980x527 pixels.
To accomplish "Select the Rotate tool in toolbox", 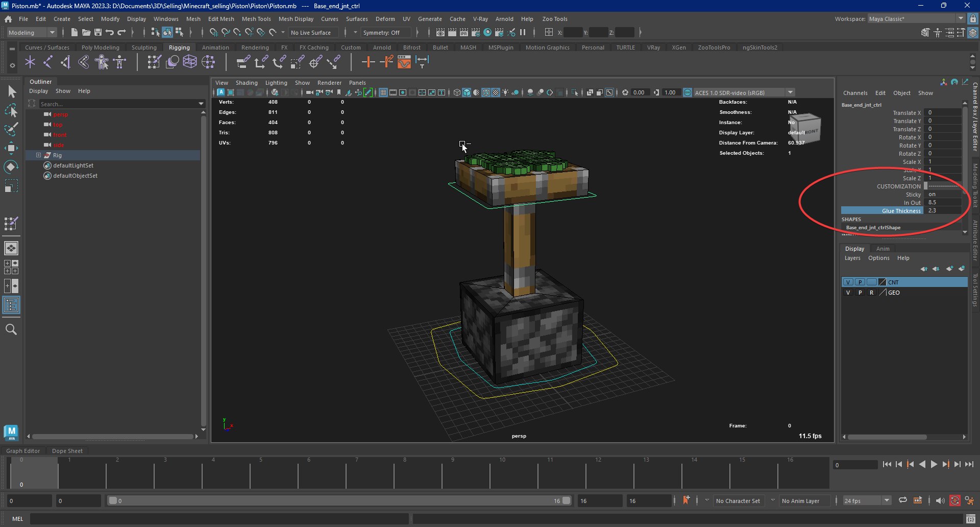I will [11, 167].
